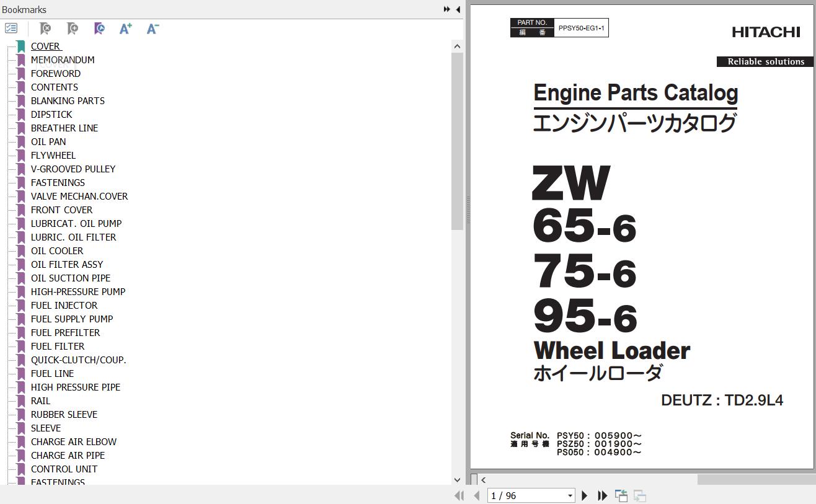The image size is (816, 504).
Task: Open the HIGH PRESSURE PIPE bookmark
Action: pyautogui.click(x=76, y=387)
